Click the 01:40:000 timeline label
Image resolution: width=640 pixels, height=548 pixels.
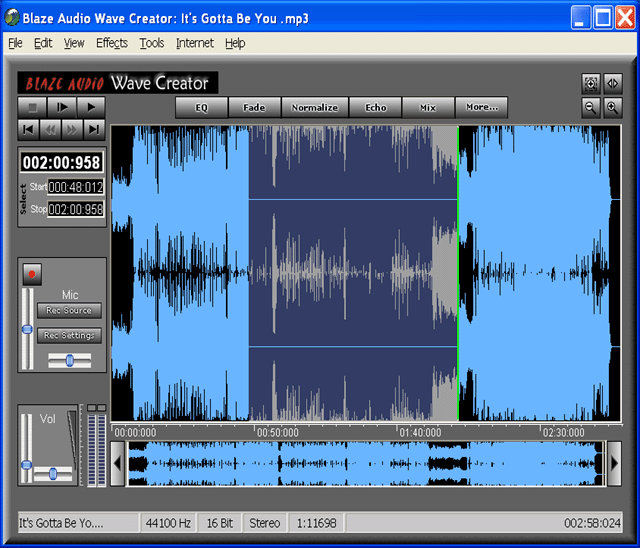click(x=420, y=433)
